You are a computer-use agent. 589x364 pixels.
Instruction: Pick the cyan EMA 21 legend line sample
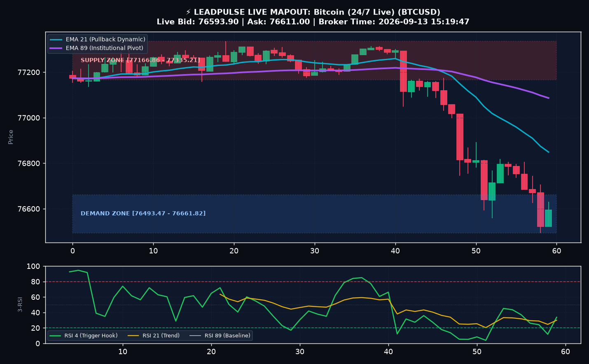(56, 40)
